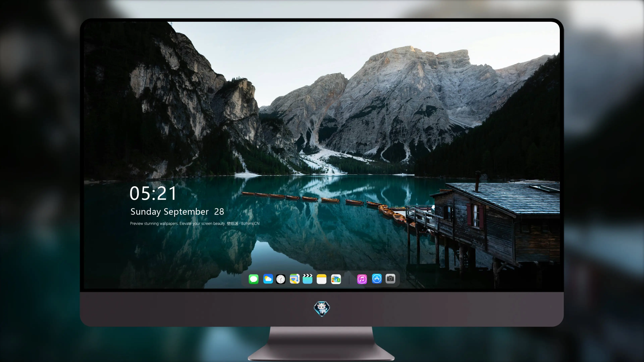Click the dragon mascot logo on the monitor chin
The image size is (644, 362).
[322, 309]
